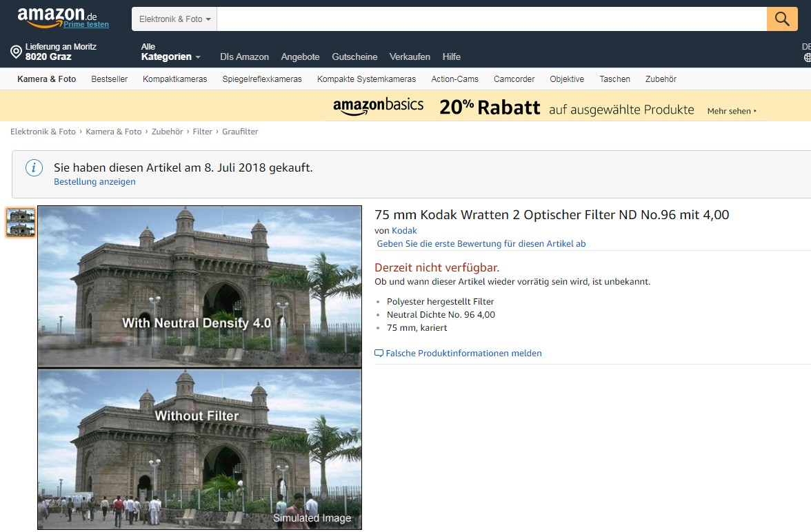Click the Kamera & Foto breadcrumb

(113, 132)
